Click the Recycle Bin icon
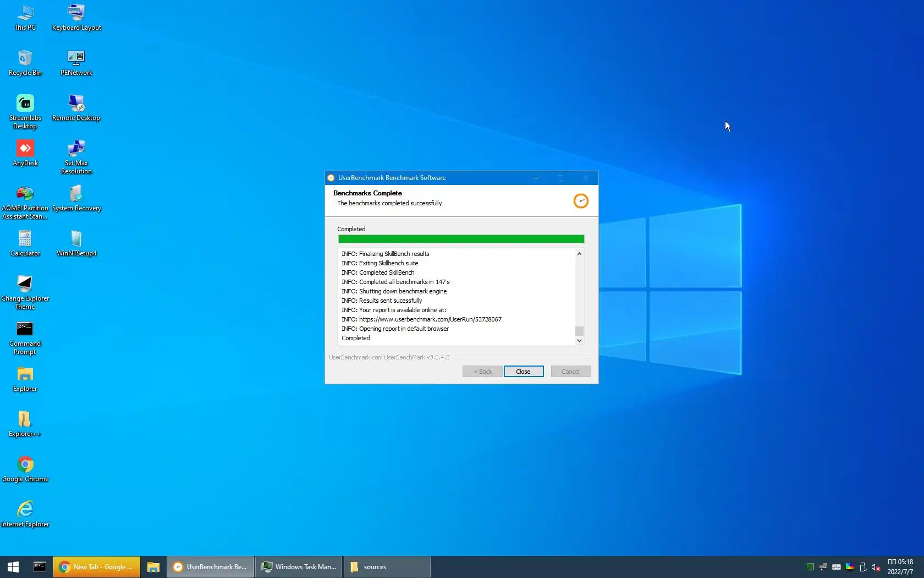924x578 pixels. coord(25,63)
